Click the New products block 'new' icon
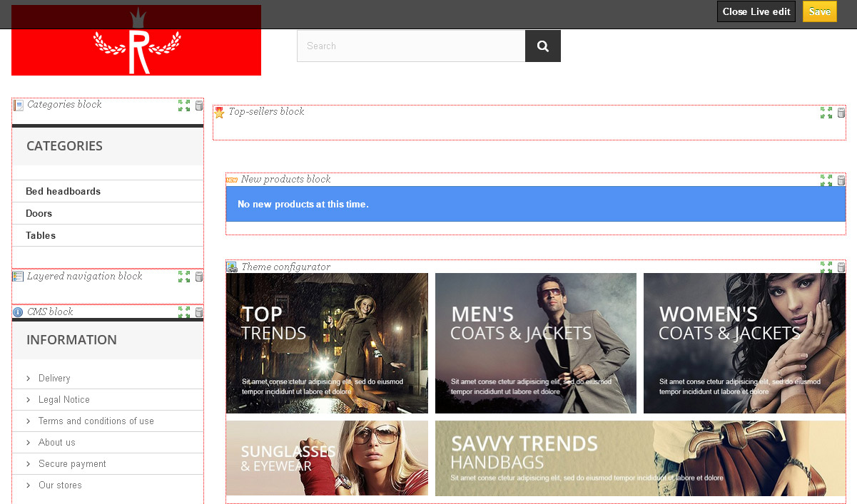This screenshot has width=857, height=504. (232, 180)
